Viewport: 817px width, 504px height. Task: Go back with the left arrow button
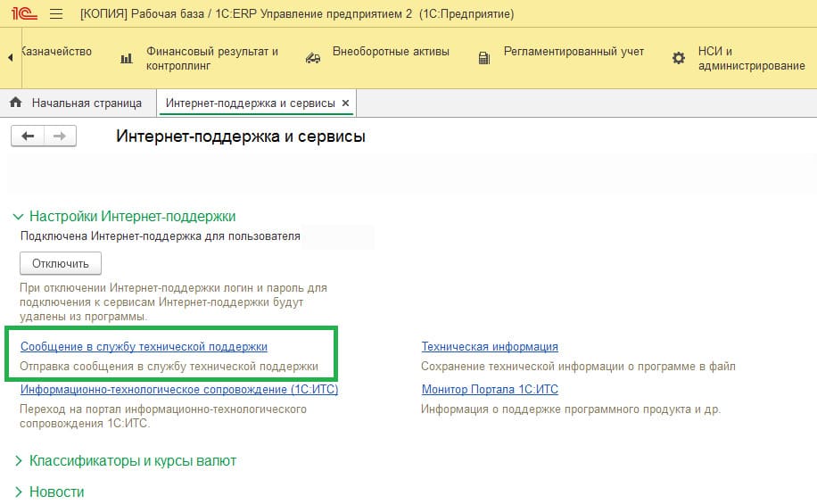click(28, 136)
